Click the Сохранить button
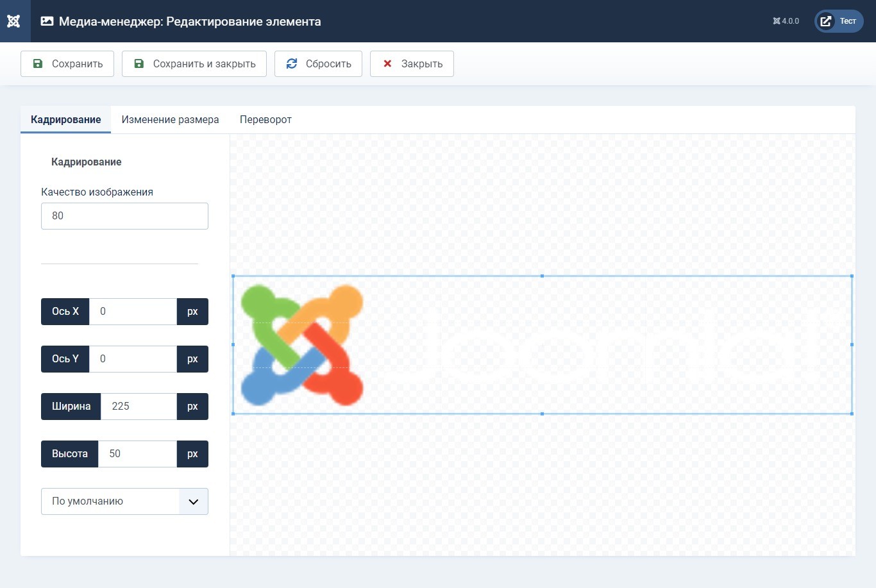This screenshot has height=588, width=876. pyautogui.click(x=67, y=64)
